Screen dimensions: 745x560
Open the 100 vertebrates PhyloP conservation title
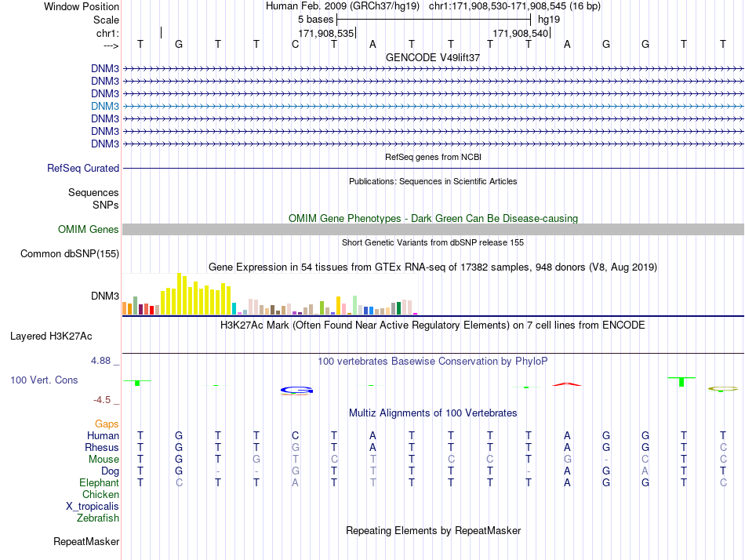(x=433, y=362)
